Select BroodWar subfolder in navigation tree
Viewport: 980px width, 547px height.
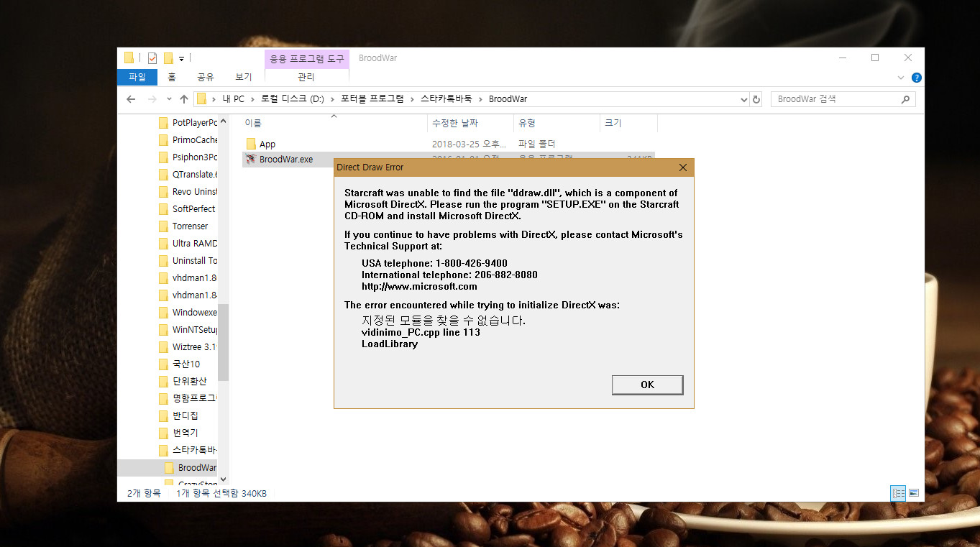pyautogui.click(x=190, y=468)
